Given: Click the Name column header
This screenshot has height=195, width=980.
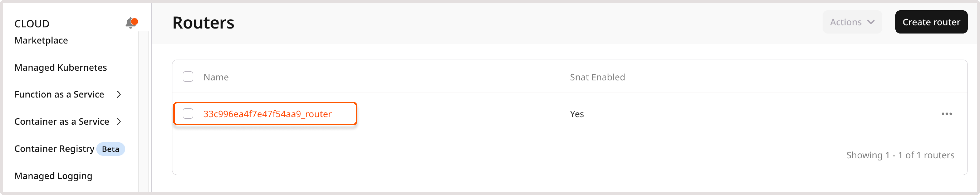Looking at the screenshot, I should click(x=216, y=77).
